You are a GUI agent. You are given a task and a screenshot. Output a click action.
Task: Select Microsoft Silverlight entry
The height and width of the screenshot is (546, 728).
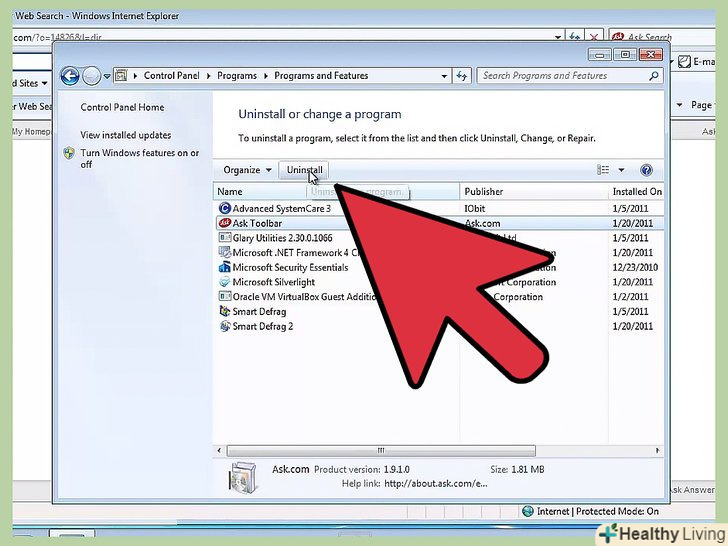(x=439, y=282)
